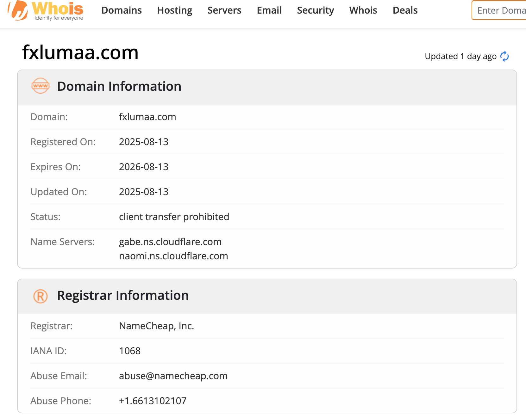Click the Expires On label
Viewport: 526px width, 420px height.
56,167
